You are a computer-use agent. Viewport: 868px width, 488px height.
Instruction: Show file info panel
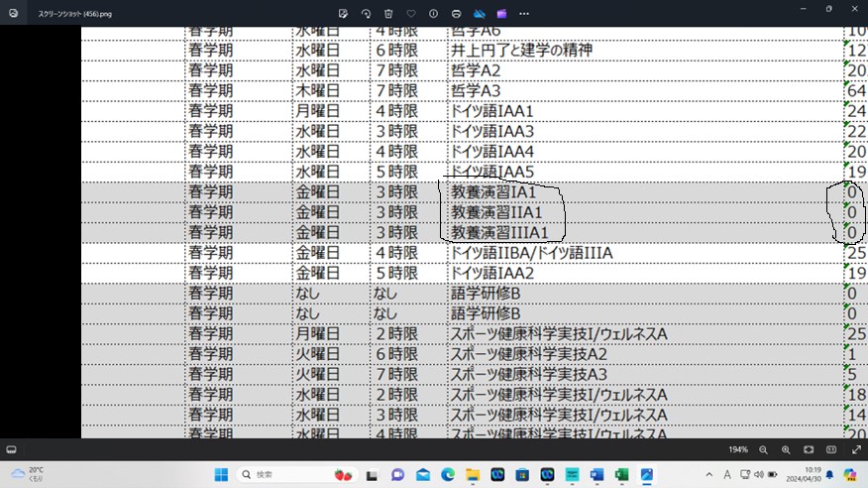tap(433, 13)
